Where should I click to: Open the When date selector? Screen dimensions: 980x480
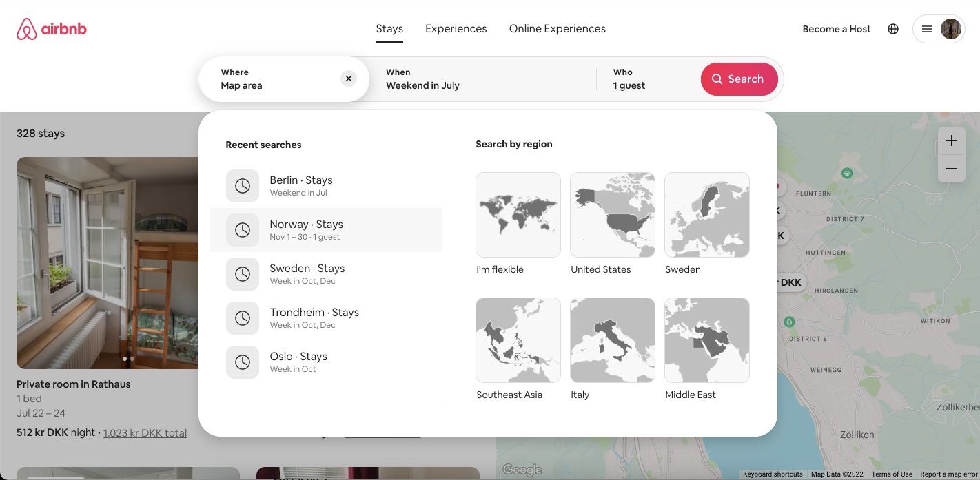pyautogui.click(x=482, y=79)
